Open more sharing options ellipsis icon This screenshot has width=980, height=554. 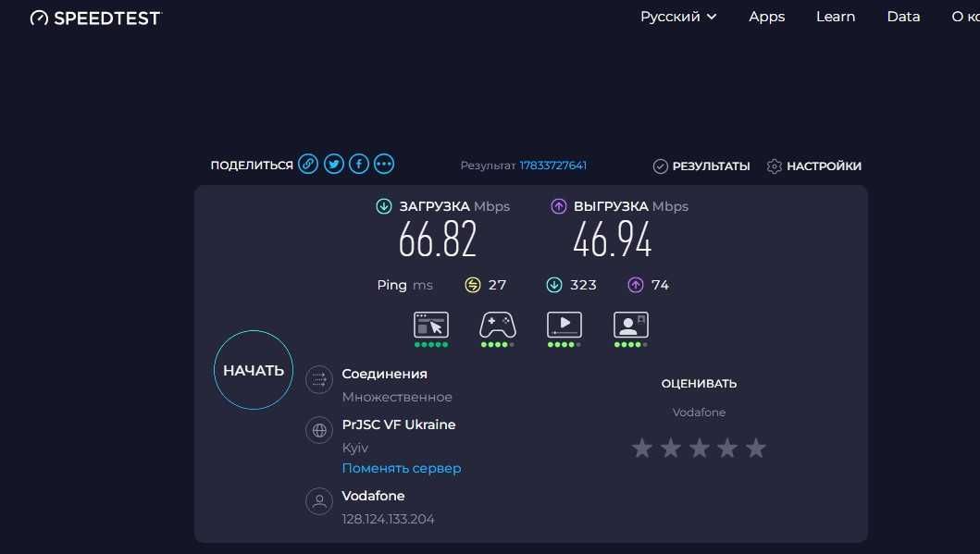pyautogui.click(x=384, y=165)
